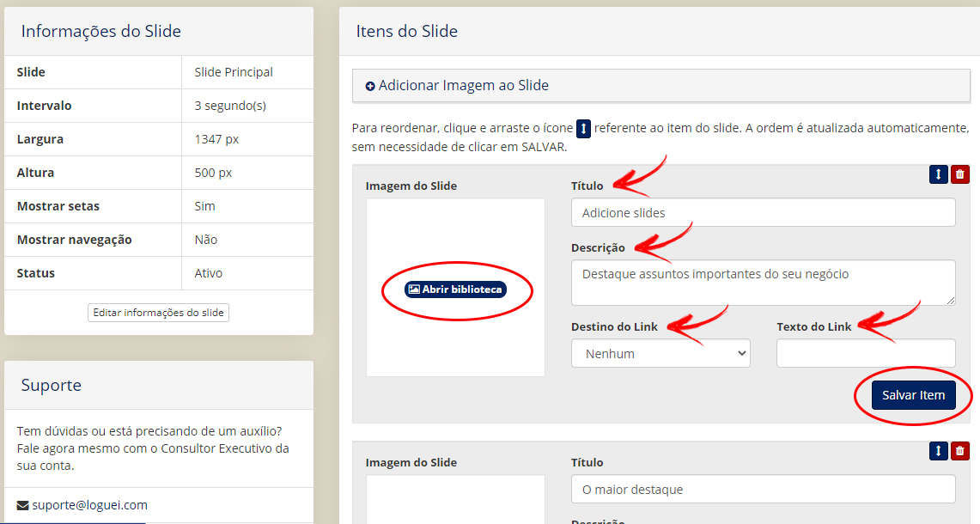Expand Adicionar Imagem ao Slide panel
Viewport: 980px width, 524px height.
(661, 86)
